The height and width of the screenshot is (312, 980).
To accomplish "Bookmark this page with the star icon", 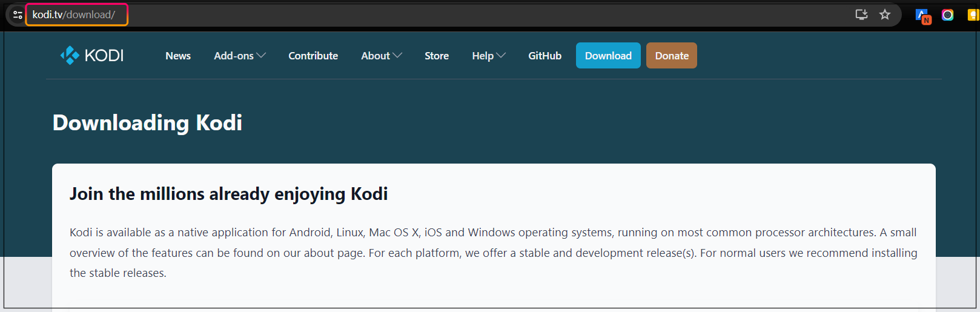I will tap(885, 15).
